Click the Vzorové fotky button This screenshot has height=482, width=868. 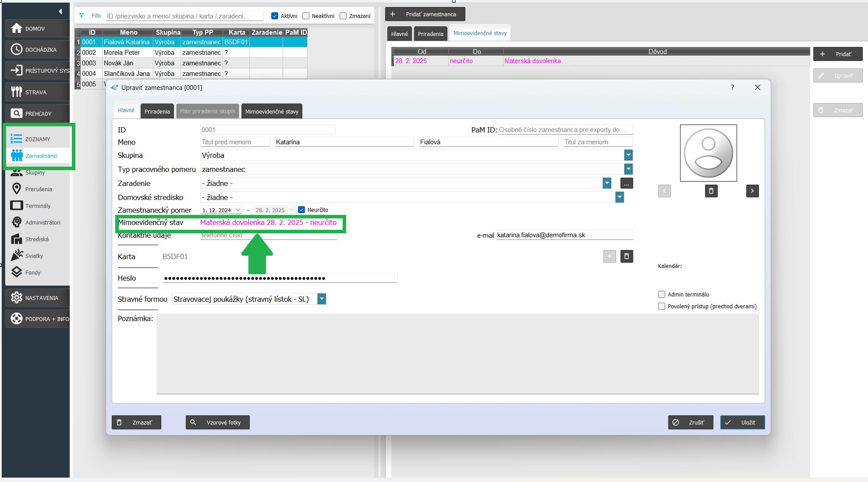pyautogui.click(x=218, y=422)
